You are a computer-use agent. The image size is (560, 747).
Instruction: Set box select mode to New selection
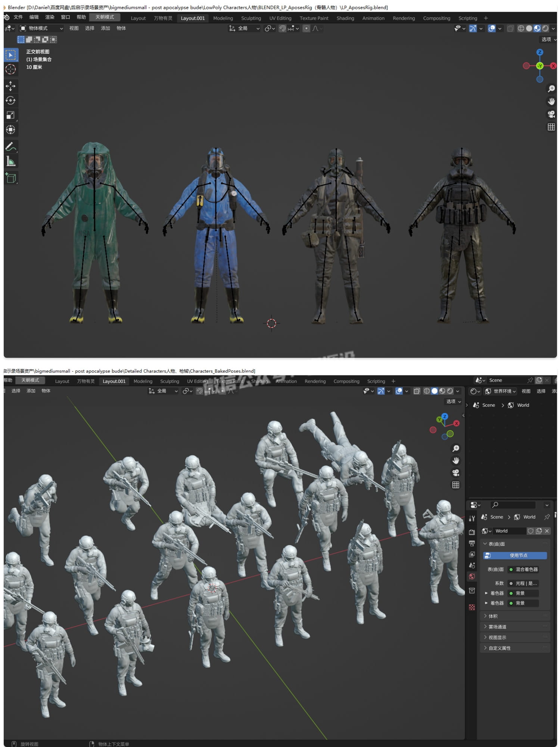point(21,39)
